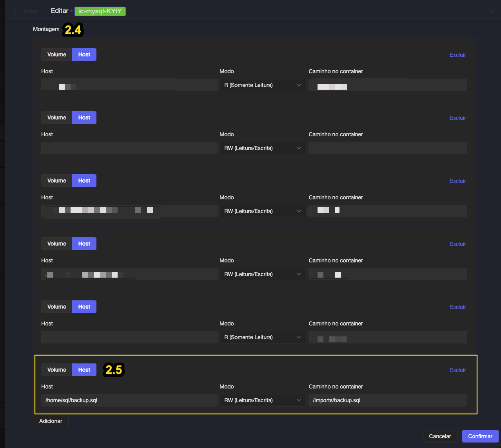Click Excluir on the fourth mount

pyautogui.click(x=457, y=244)
